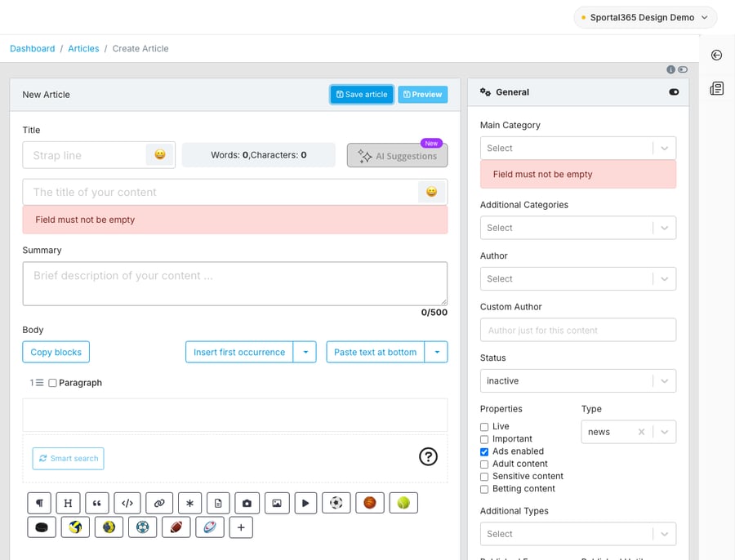Insert American football widget block
The image size is (735, 560).
[176, 527]
